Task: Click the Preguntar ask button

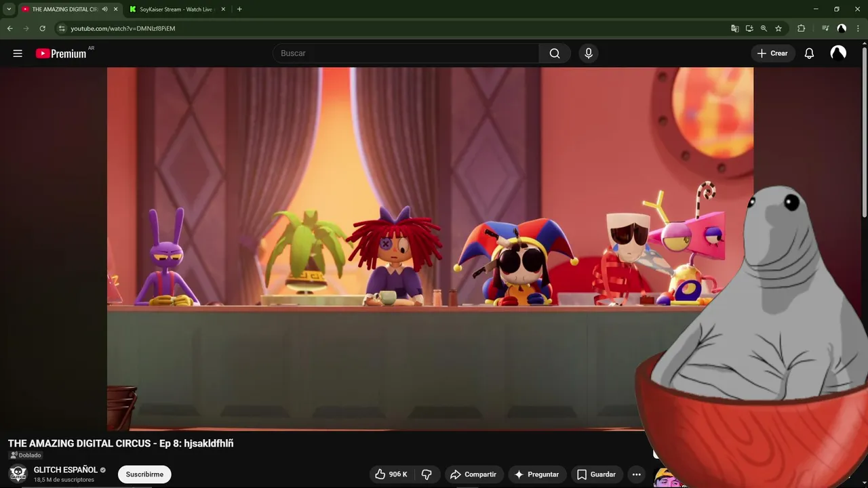Action: click(x=536, y=474)
